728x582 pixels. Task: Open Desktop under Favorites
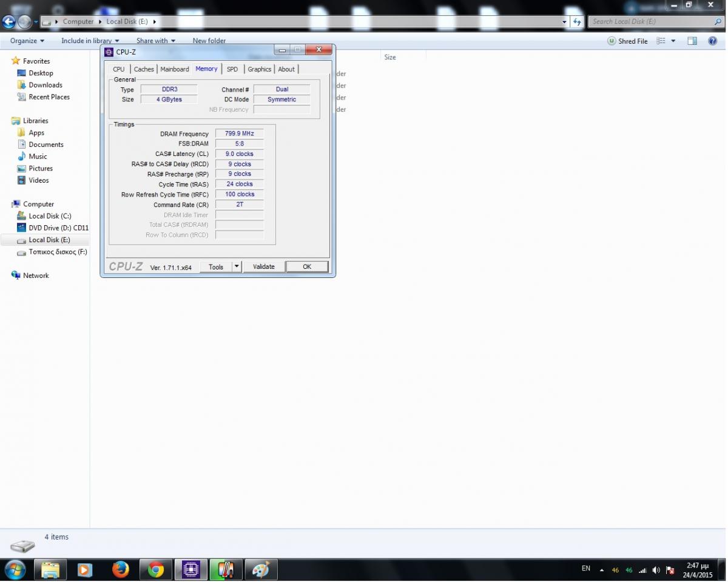pyautogui.click(x=41, y=73)
